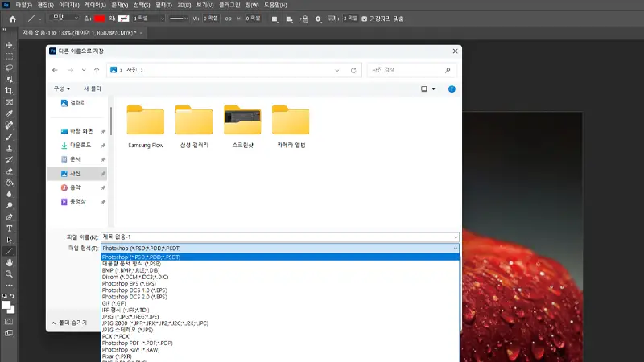
Task: Open the stroke color swatch
Action: point(124,19)
